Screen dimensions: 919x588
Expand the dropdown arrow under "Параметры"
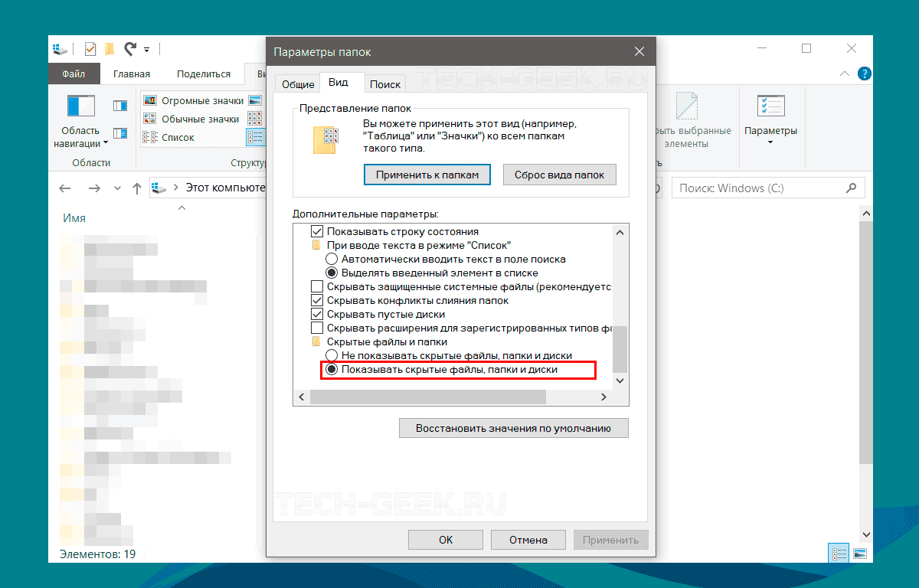tap(770, 142)
